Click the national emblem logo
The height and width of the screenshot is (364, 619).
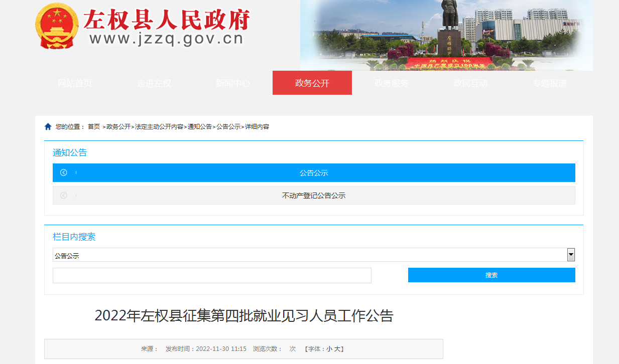[57, 26]
